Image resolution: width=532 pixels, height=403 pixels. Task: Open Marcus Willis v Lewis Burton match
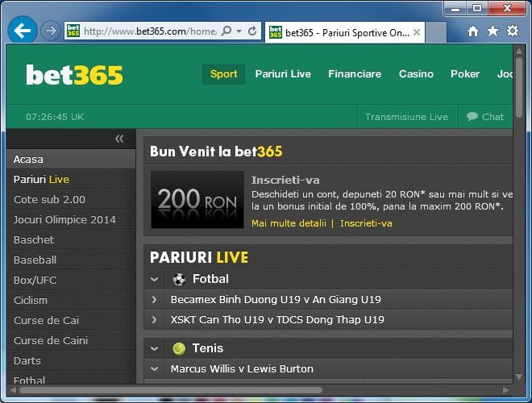(242, 368)
